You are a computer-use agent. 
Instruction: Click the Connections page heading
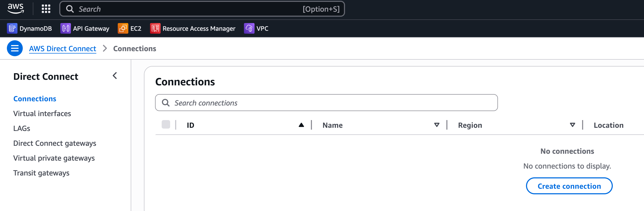pyautogui.click(x=185, y=82)
